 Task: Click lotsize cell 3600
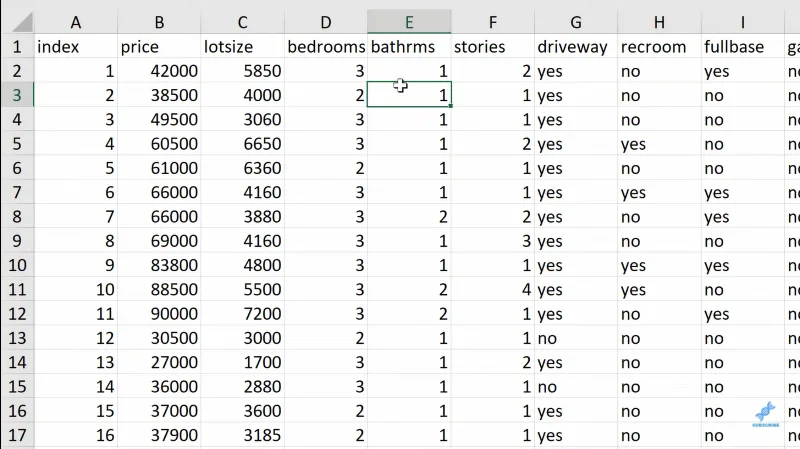[x=242, y=410]
